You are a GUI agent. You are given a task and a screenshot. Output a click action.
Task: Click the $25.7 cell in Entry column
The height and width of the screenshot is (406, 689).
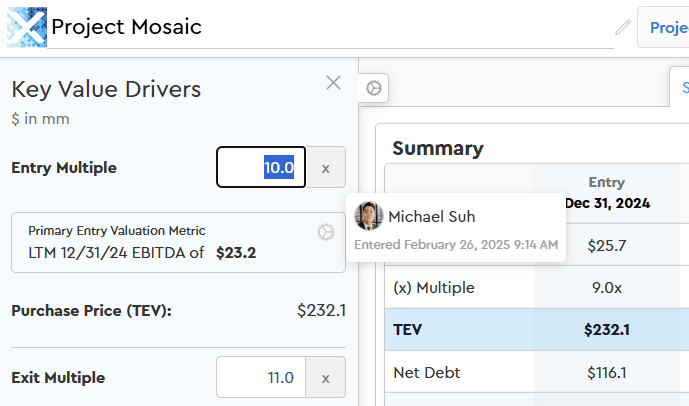coord(607,244)
